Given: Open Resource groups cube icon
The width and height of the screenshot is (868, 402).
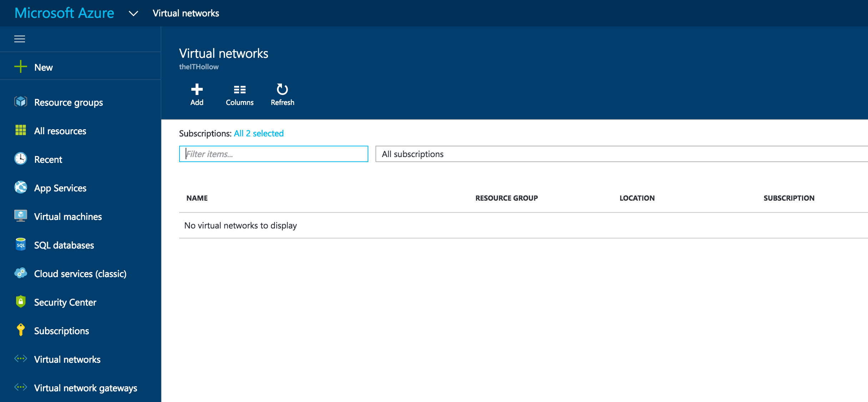Looking at the screenshot, I should (21, 102).
